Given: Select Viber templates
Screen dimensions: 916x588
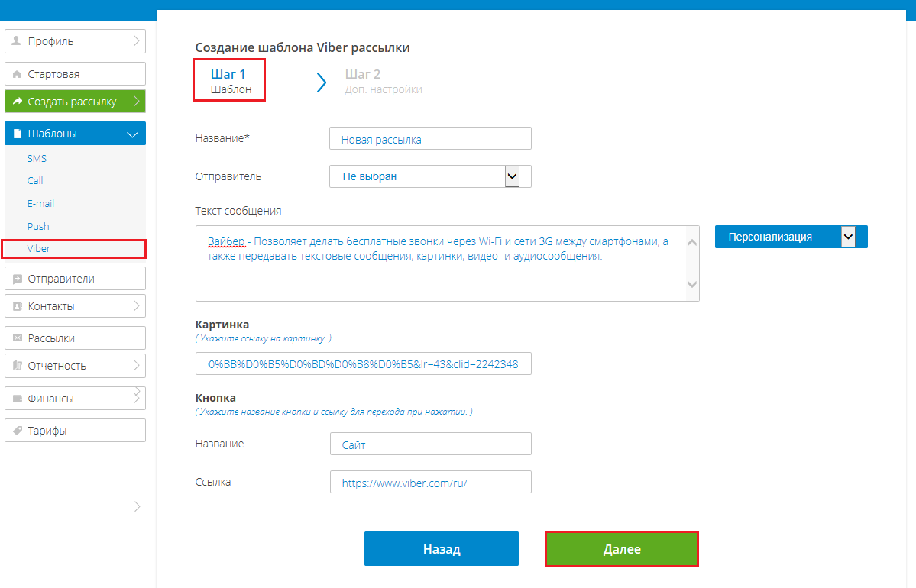Looking at the screenshot, I should (x=38, y=249).
